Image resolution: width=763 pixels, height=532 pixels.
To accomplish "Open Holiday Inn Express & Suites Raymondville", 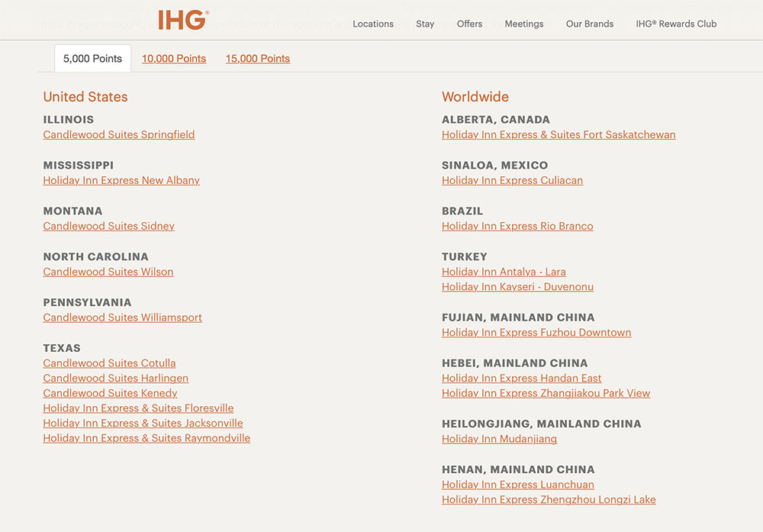I will tap(146, 439).
